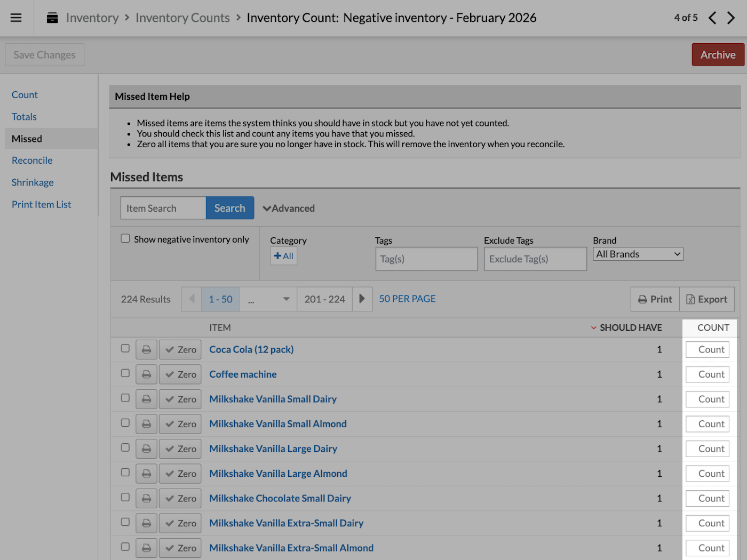Check the Milkshake Vanilla Small Dairy row
The height and width of the screenshot is (560, 747).
(x=125, y=397)
